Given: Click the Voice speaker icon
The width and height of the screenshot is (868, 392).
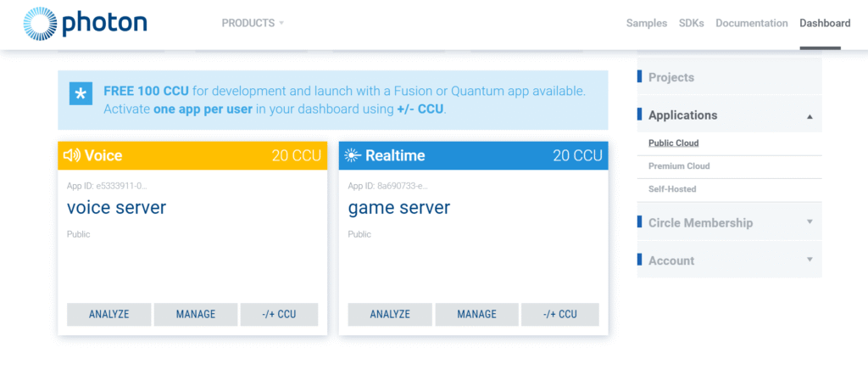Looking at the screenshot, I should pos(71,155).
